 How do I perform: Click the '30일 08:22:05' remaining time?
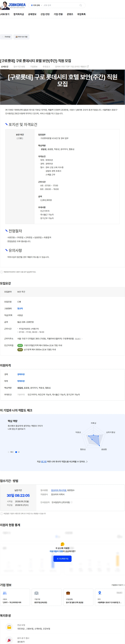coord(18,495)
